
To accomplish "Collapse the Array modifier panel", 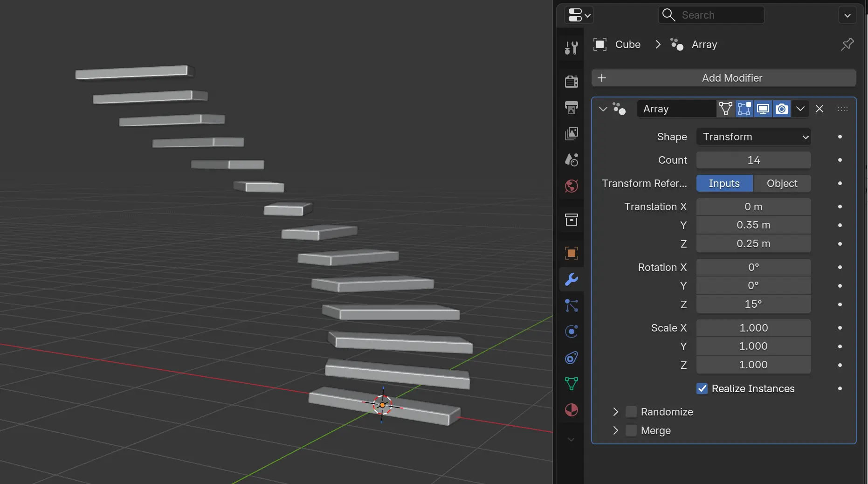I will 603,109.
